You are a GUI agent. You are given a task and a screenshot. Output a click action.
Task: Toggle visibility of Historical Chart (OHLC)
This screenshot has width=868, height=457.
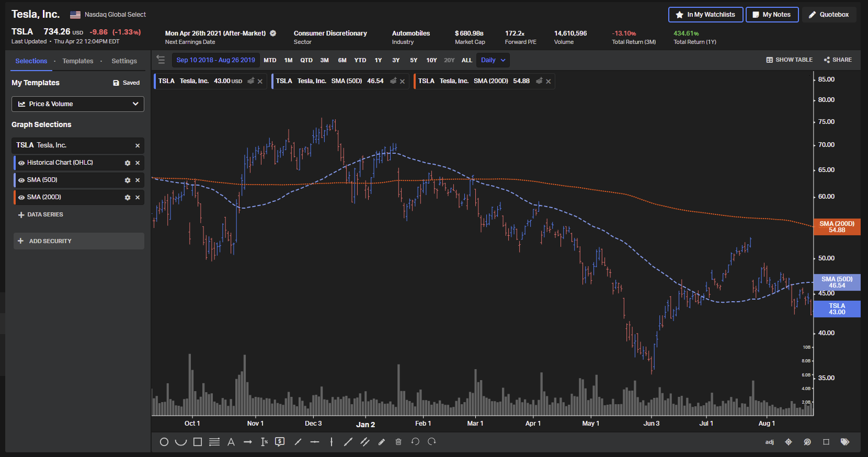point(21,163)
